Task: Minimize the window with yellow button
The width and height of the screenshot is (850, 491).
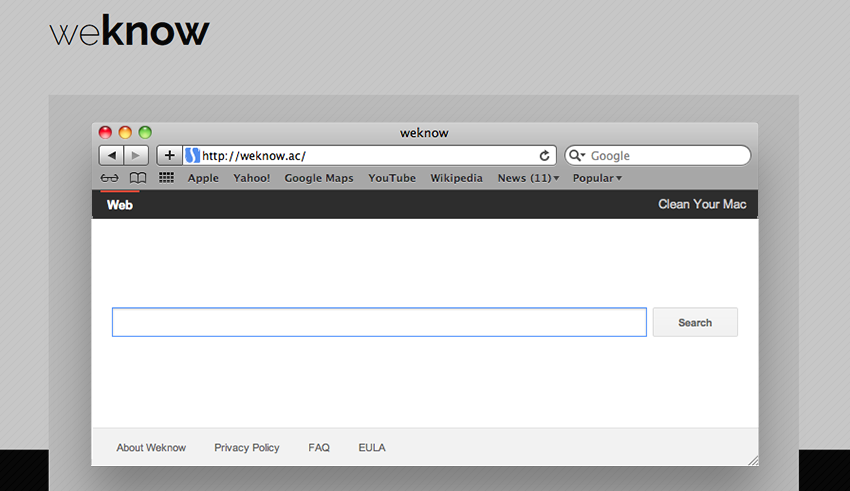Action: click(125, 132)
